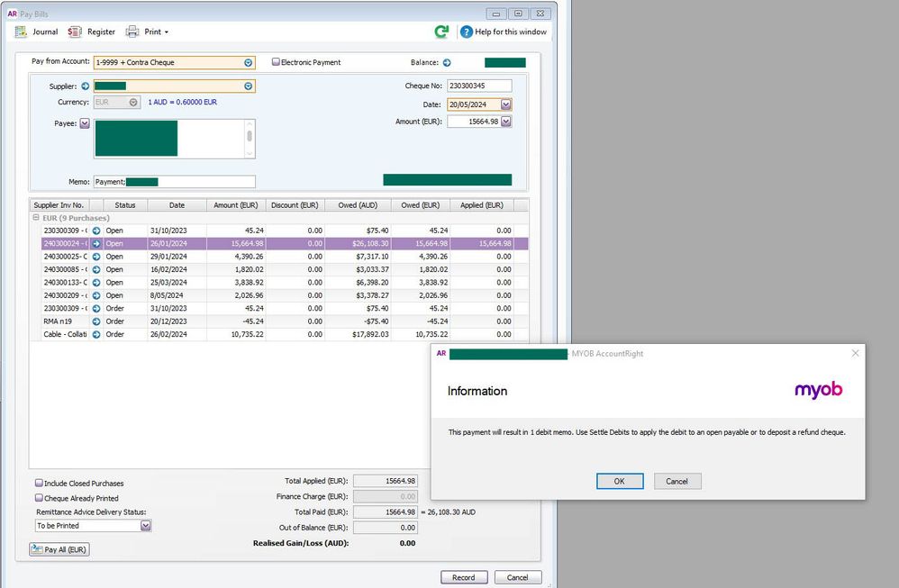Collapse the EUR (9 Purchases) group
The width and height of the screenshot is (899, 588).
coord(36,218)
